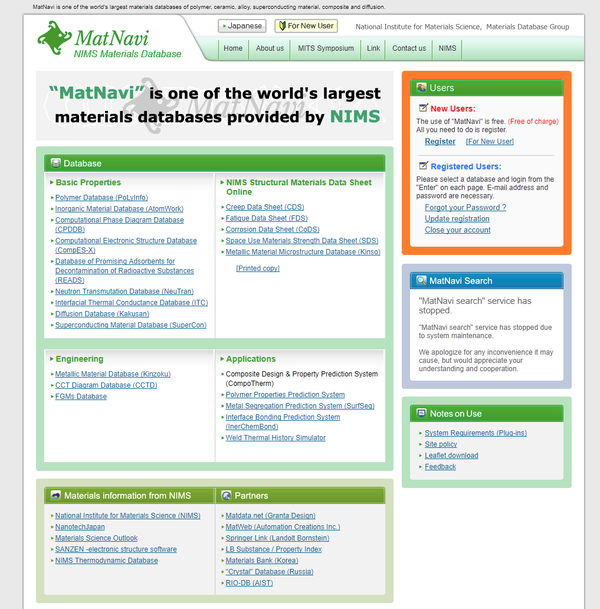The width and height of the screenshot is (600, 609).
Task: Open RIO-DB (AIST) link
Action: point(249,583)
